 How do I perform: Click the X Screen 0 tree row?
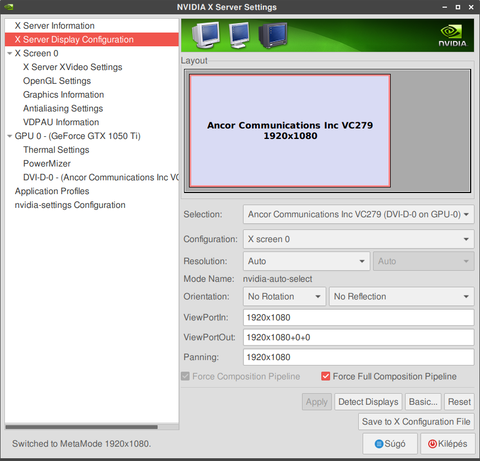click(x=92, y=53)
